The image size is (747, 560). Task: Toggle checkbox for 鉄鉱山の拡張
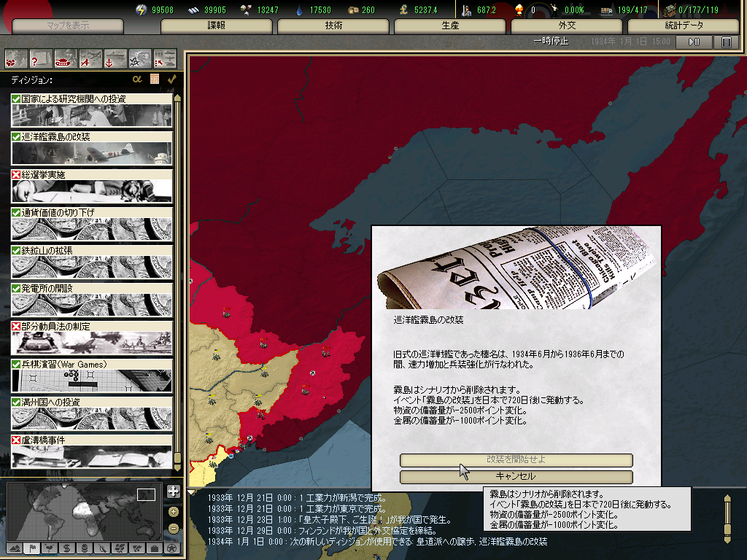(x=16, y=251)
